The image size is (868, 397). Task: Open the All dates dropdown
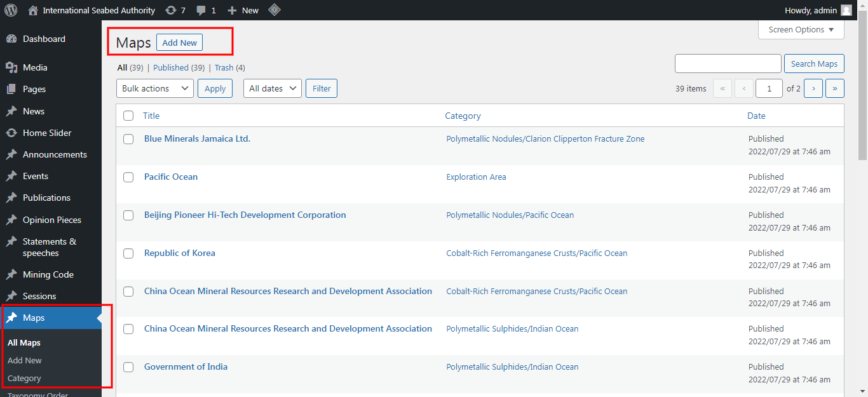pos(273,88)
